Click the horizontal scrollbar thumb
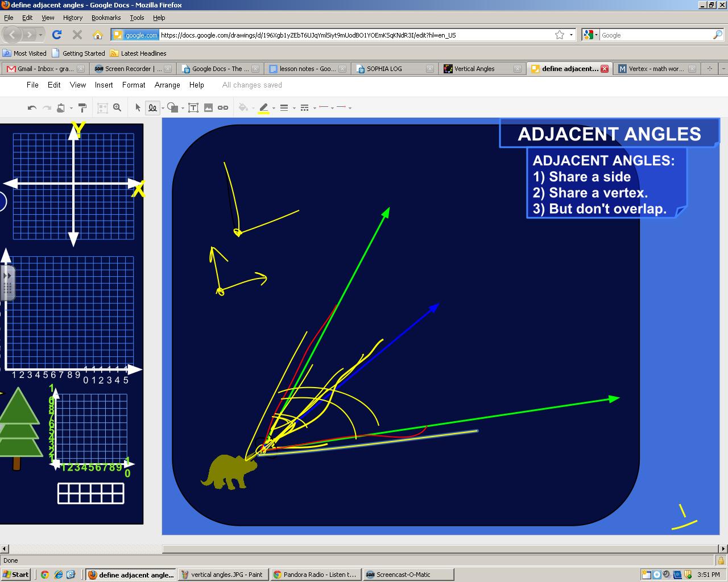This screenshot has height=582, width=728. point(441,549)
